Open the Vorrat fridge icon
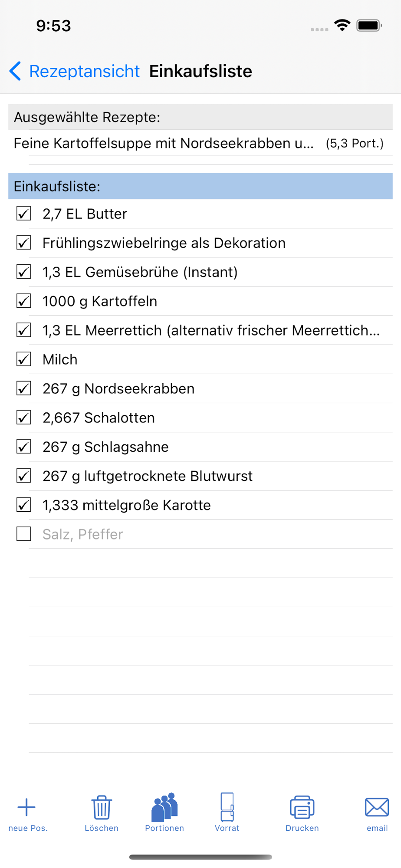This screenshot has width=401, height=868. pyautogui.click(x=227, y=807)
